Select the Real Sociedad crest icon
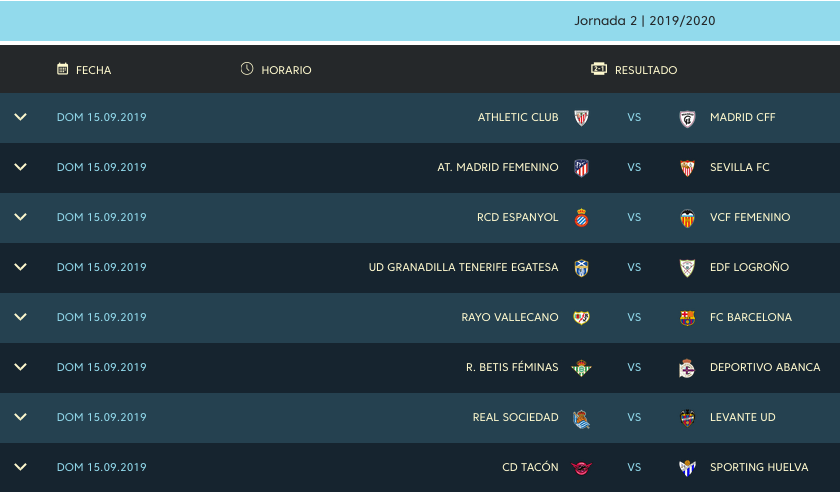 (x=581, y=418)
